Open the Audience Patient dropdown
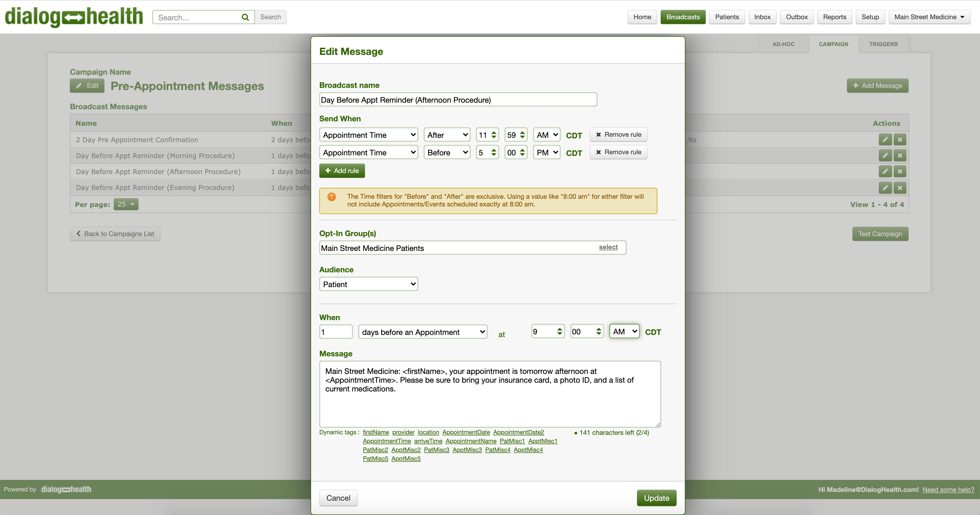The image size is (980, 515). click(x=368, y=284)
